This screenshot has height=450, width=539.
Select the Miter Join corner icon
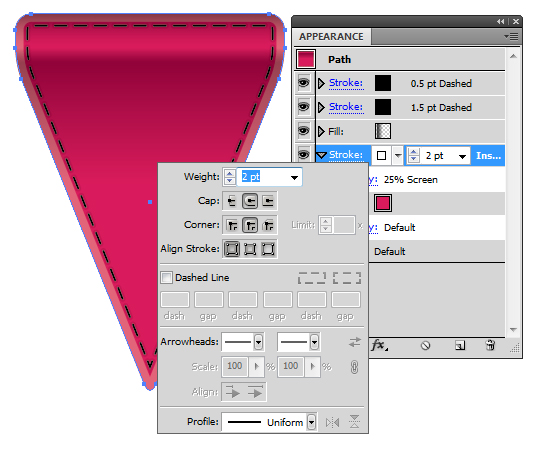click(232, 225)
